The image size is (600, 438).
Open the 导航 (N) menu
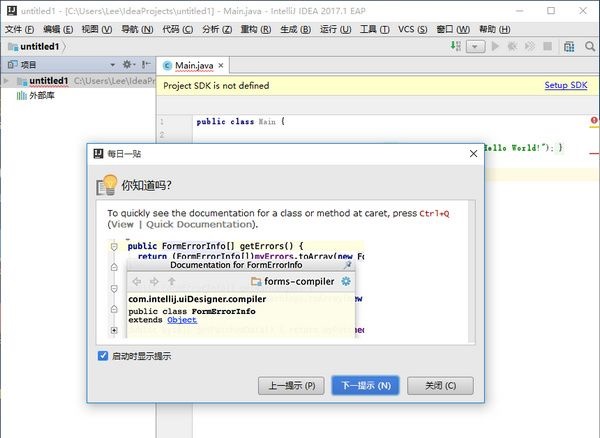click(137, 29)
